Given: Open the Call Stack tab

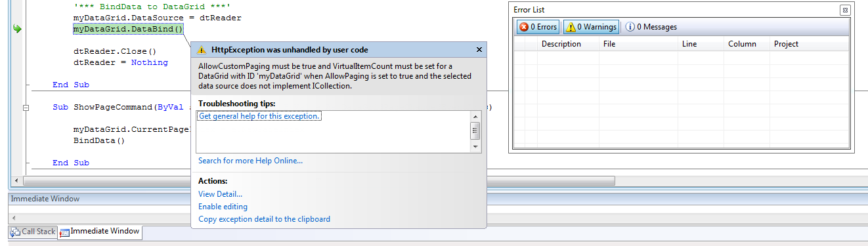Looking at the screenshot, I should click(x=33, y=232).
